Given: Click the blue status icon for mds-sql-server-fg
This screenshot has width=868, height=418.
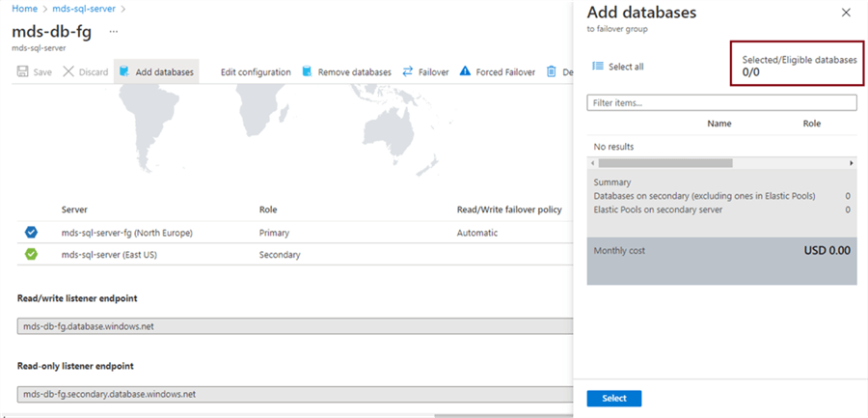Looking at the screenshot, I should (x=32, y=233).
